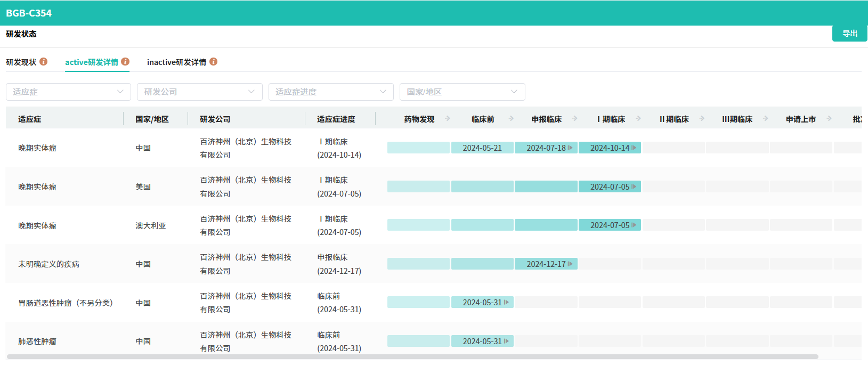868x366 pixels.
Task: Click the 2024-05-21 临床前 progress bar
Action: click(x=482, y=148)
